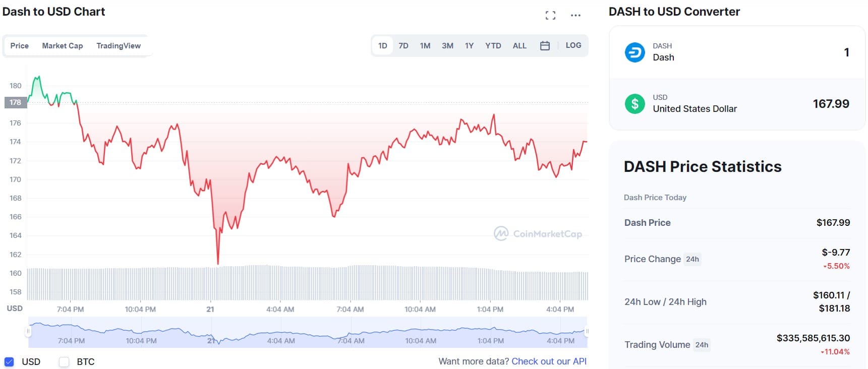Uncheck the USD currency checkbox
This screenshot has height=369, width=868.
click(x=9, y=361)
